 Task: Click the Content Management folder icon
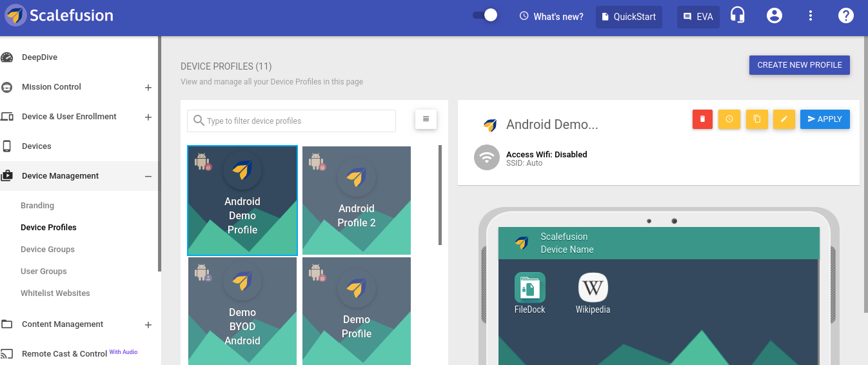tap(7, 324)
